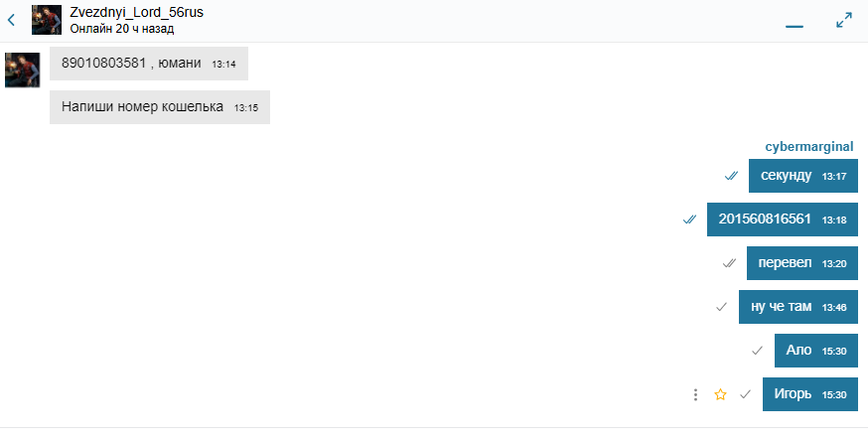Viewport: 868px width, 440px height.
Task: Click the 'Онлайн 20 ч назад' status text
Action: (x=122, y=29)
